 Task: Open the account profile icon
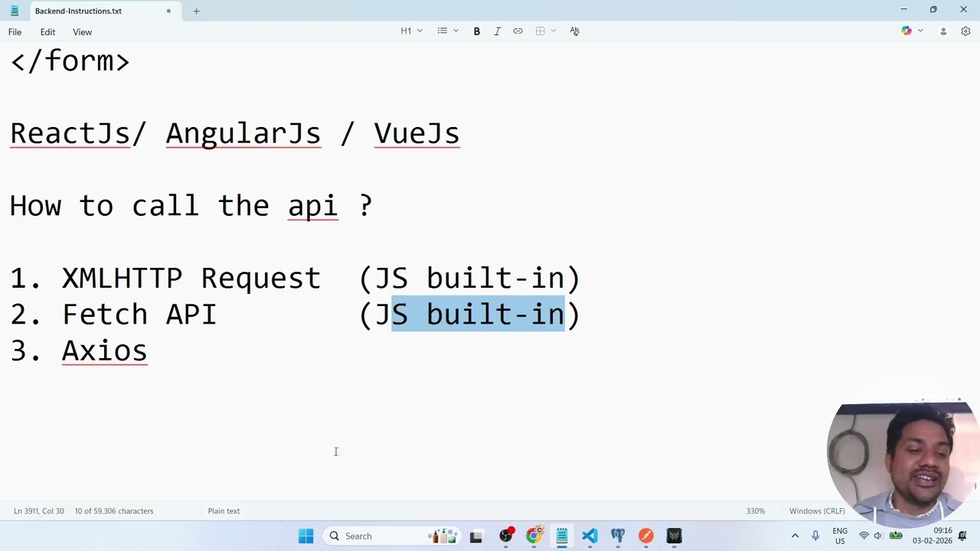click(x=943, y=31)
